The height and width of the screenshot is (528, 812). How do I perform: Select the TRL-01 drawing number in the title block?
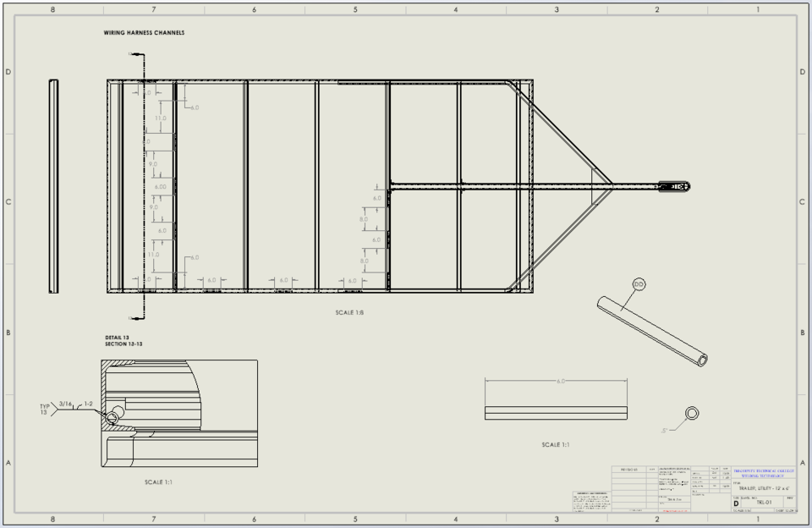pyautogui.click(x=765, y=503)
